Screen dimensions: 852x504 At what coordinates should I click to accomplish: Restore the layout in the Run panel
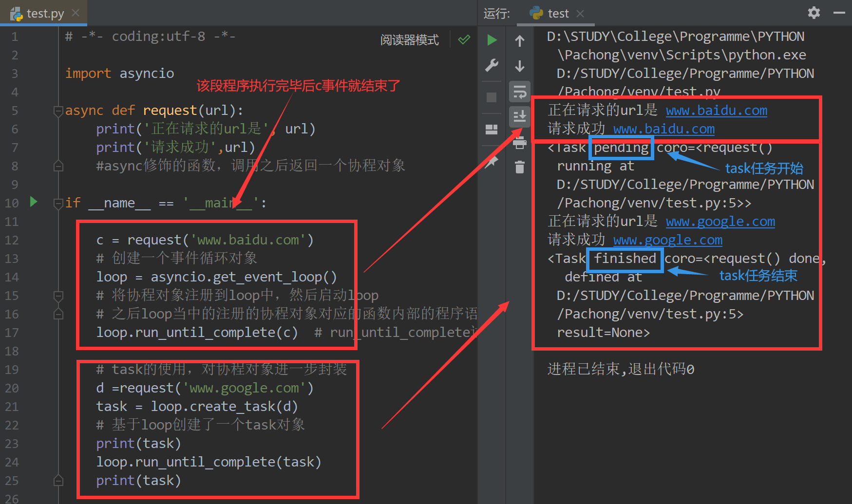[x=492, y=129]
